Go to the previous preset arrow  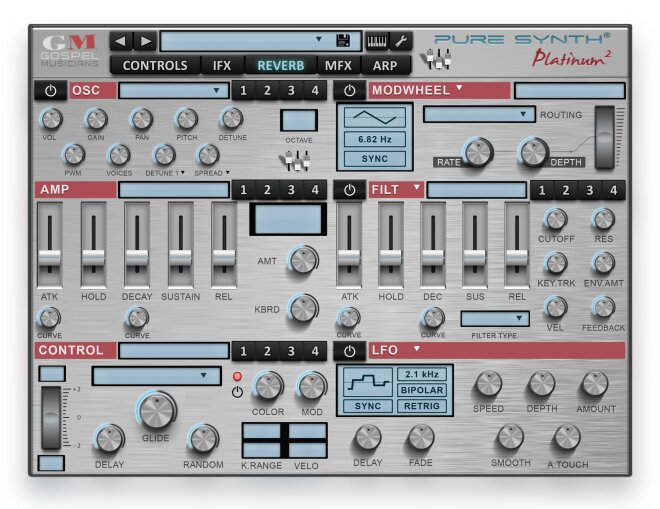[121, 41]
